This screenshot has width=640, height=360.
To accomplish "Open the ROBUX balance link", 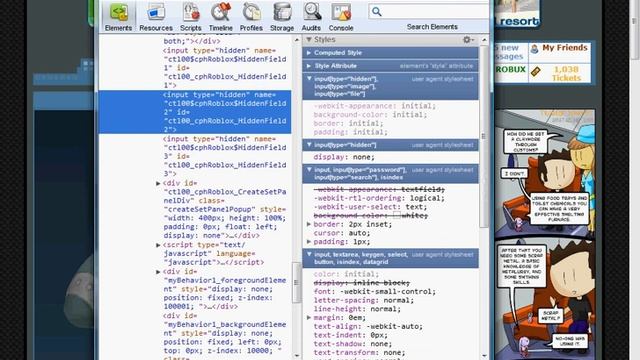I will [510, 69].
